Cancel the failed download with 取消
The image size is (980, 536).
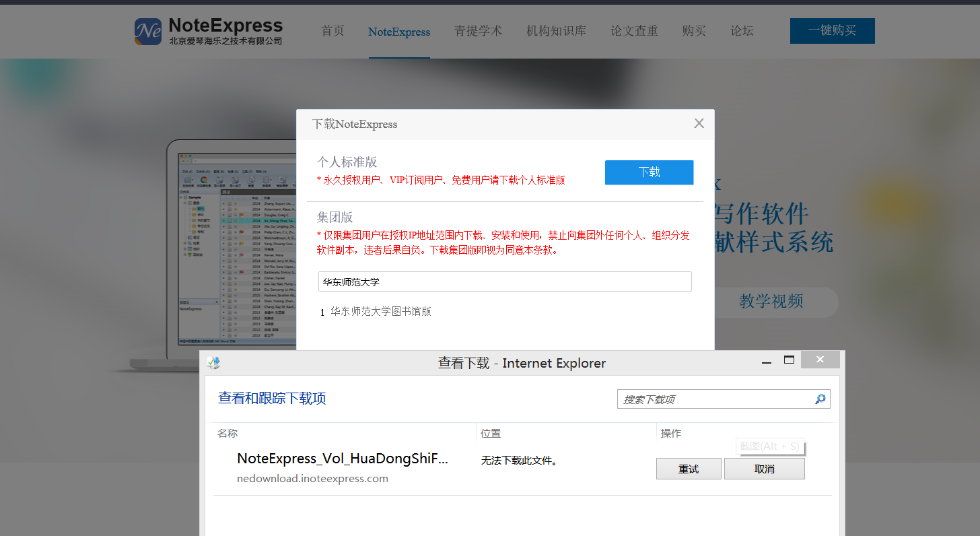[x=764, y=469]
